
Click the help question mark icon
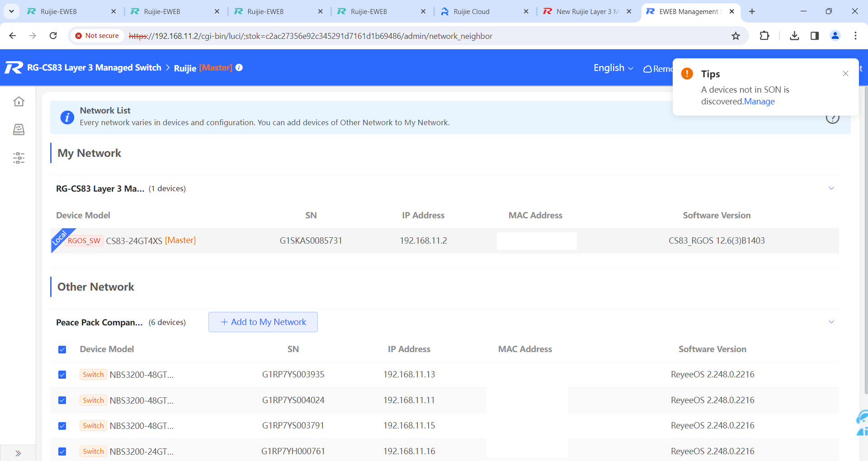(832, 119)
